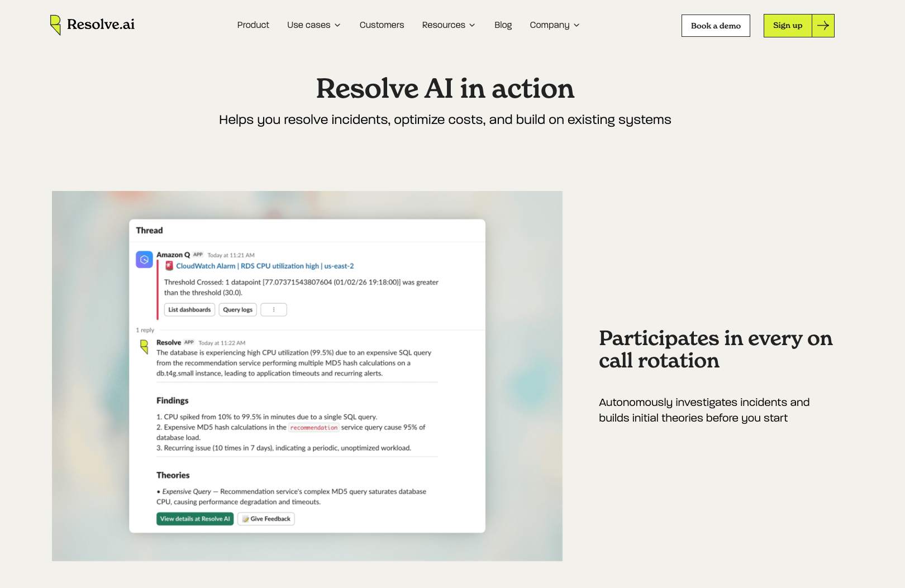Click the red CloudWatch alarm icon
Image resolution: width=905 pixels, height=588 pixels.
point(169,266)
